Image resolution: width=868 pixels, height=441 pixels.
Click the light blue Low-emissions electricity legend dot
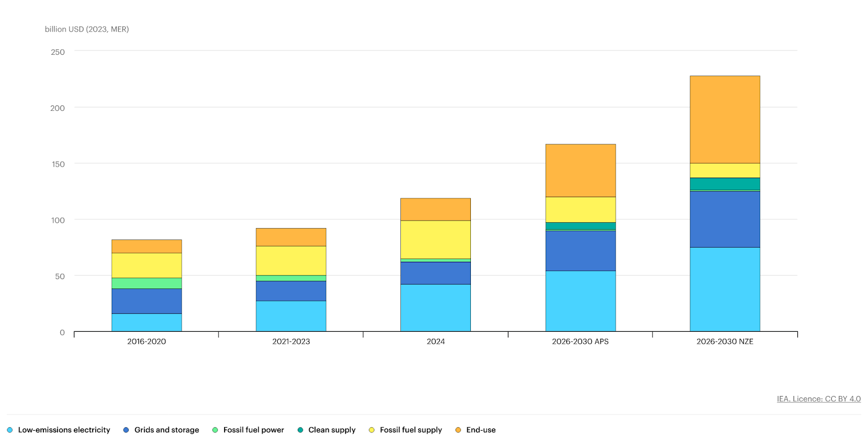[x=10, y=430]
